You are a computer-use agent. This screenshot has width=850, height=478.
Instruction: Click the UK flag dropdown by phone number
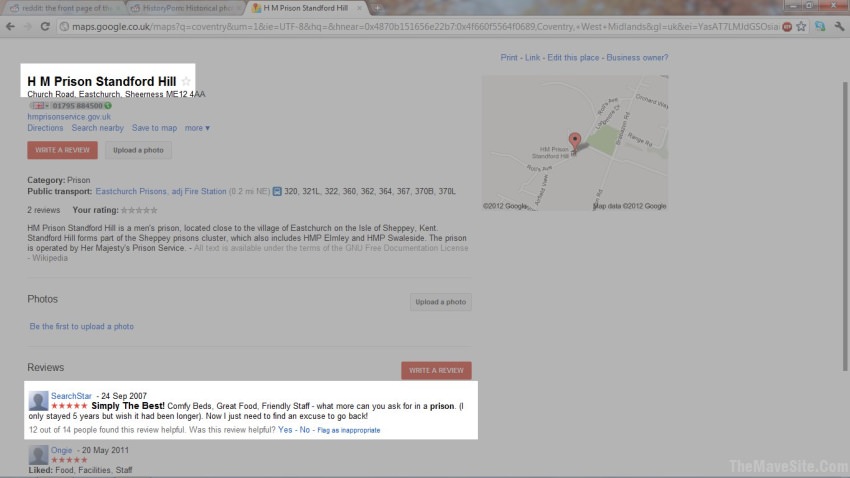[x=40, y=106]
